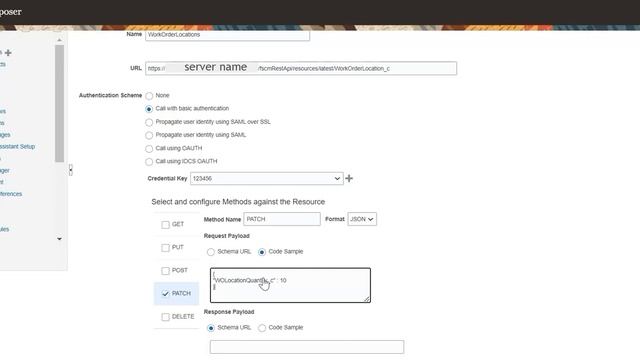The width and height of the screenshot is (640, 360).
Task: Select Schema URL for Request Payload
Action: 211,252
